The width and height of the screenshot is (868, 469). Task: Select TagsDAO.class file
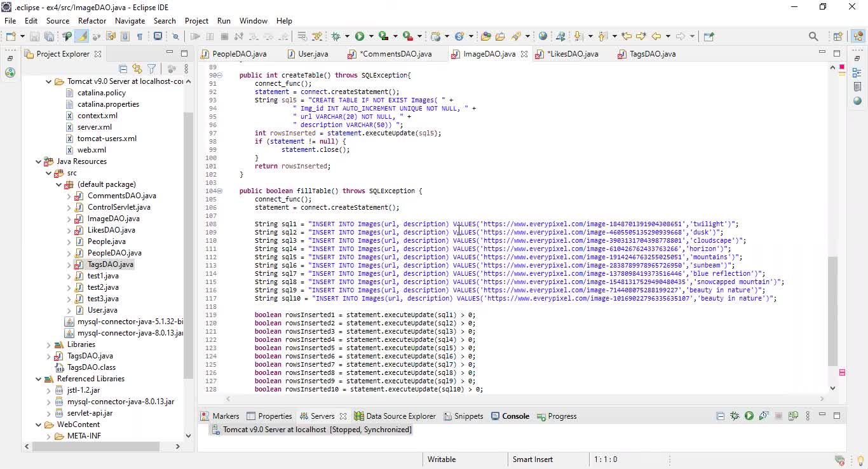click(92, 367)
